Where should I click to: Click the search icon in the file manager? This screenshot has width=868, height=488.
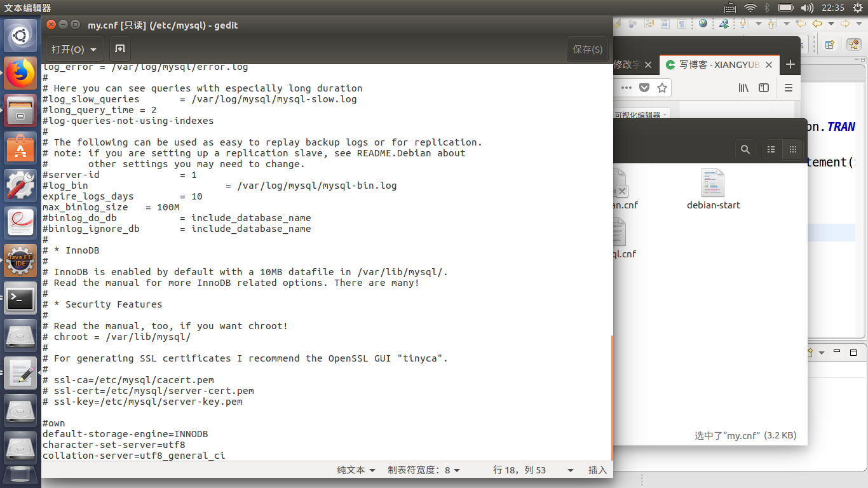[745, 149]
